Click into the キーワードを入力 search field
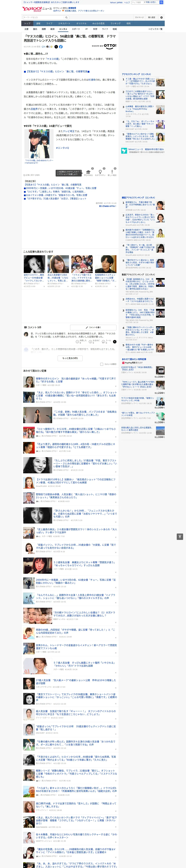 (x=44, y=18)
